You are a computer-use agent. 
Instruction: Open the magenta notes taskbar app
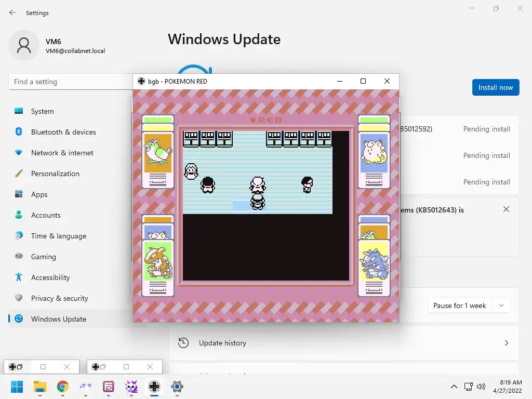click(x=108, y=387)
